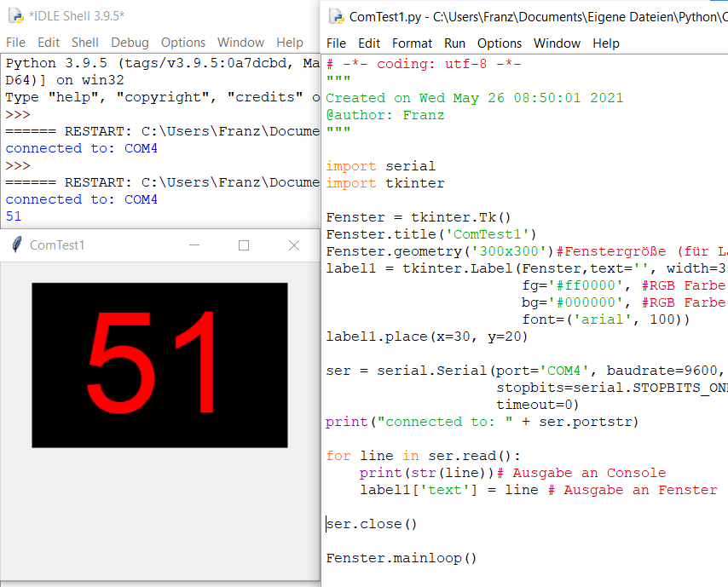Click the Python file icon in ComTest1.py title bar
Viewport: 728px width, 587px height.
[x=337, y=17]
